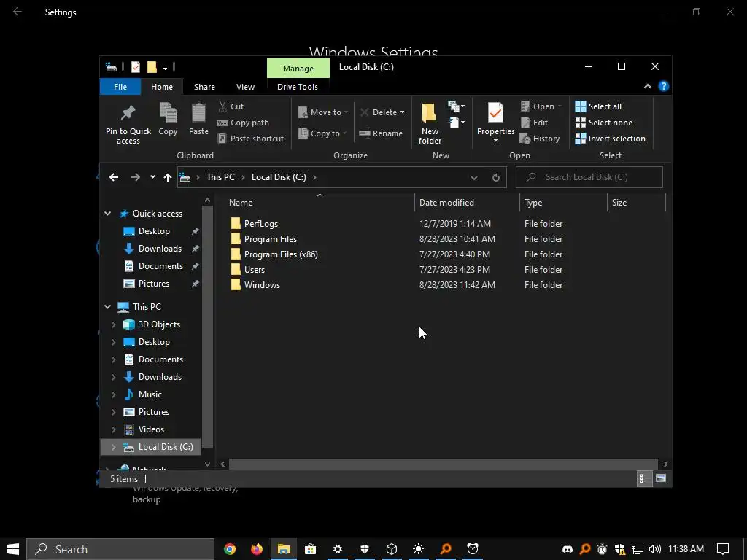Click the volume icon in system tray

coord(654,549)
